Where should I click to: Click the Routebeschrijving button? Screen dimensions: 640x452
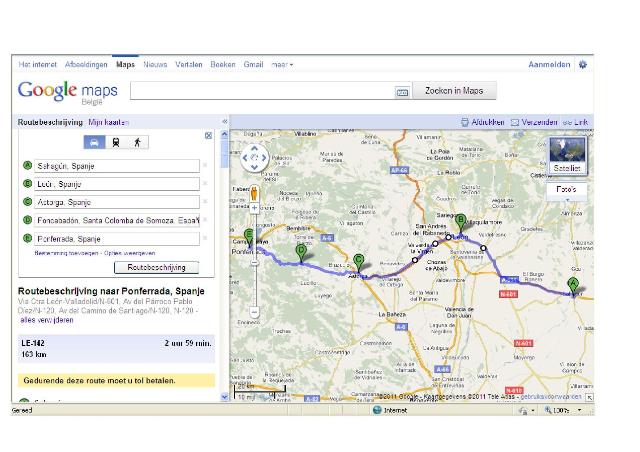156,267
